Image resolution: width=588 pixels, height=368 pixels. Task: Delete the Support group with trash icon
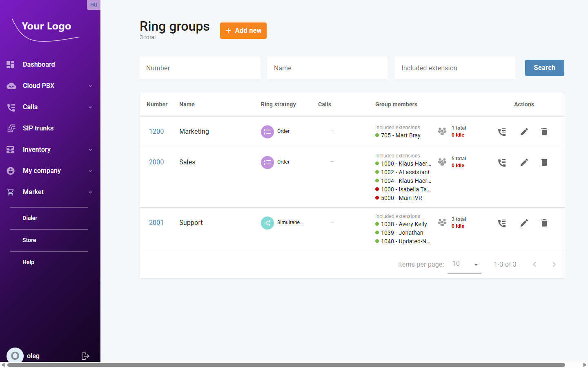point(544,223)
